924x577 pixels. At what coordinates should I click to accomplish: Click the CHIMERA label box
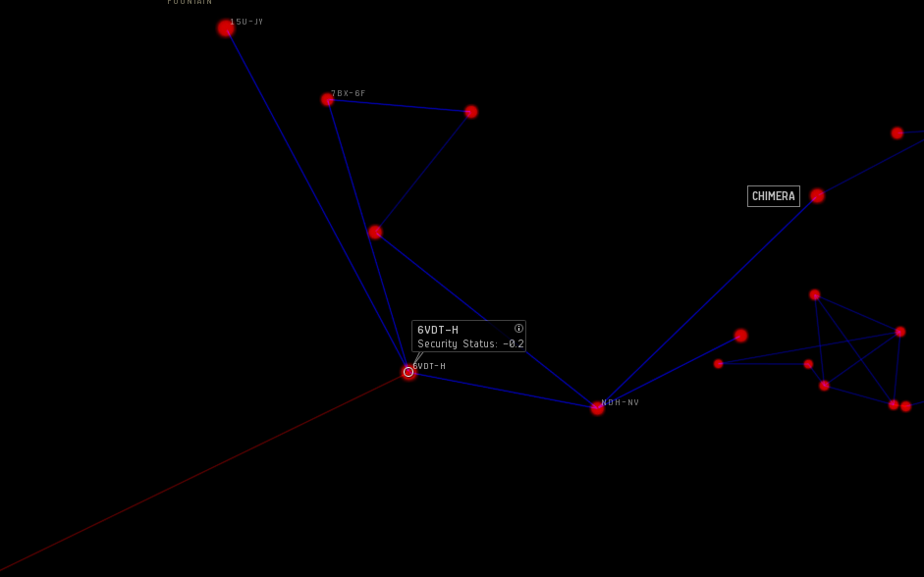[774, 196]
